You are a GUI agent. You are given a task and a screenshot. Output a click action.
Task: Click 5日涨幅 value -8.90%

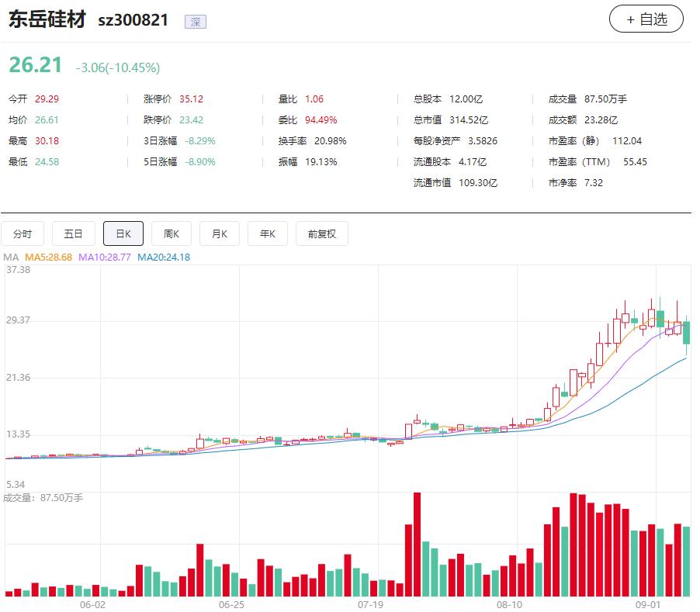click(x=200, y=162)
